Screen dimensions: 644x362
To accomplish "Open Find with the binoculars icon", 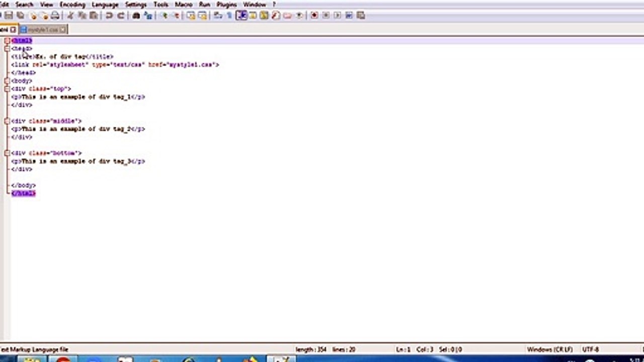I will pos(136,16).
